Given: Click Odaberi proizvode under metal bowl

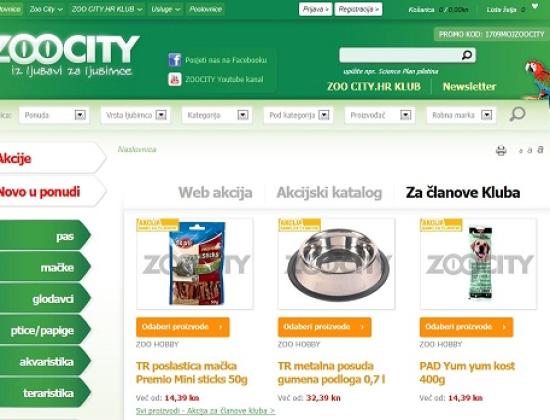Looking at the screenshot, I should tap(324, 327).
